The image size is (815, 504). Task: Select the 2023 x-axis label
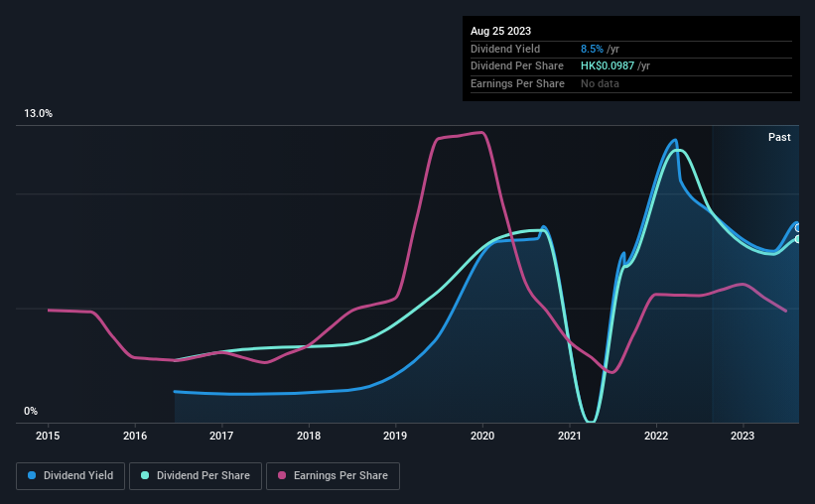point(743,436)
